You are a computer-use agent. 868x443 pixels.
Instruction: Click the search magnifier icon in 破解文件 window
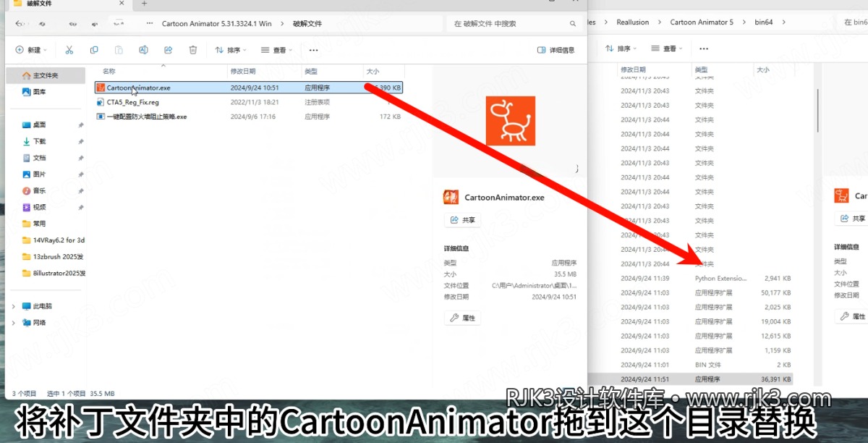tap(571, 24)
